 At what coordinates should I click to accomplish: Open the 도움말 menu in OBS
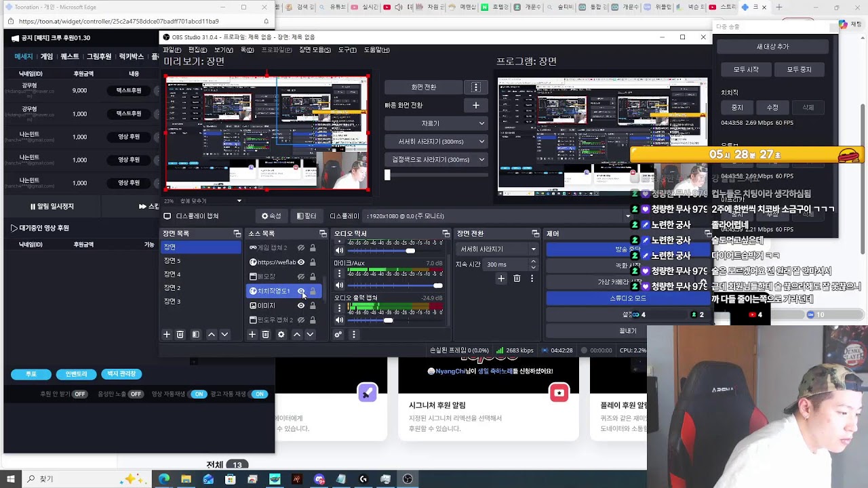(x=377, y=50)
